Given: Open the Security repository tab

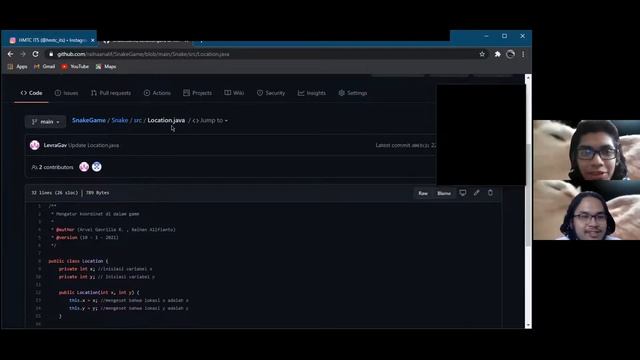Looking at the screenshot, I should tap(271, 93).
